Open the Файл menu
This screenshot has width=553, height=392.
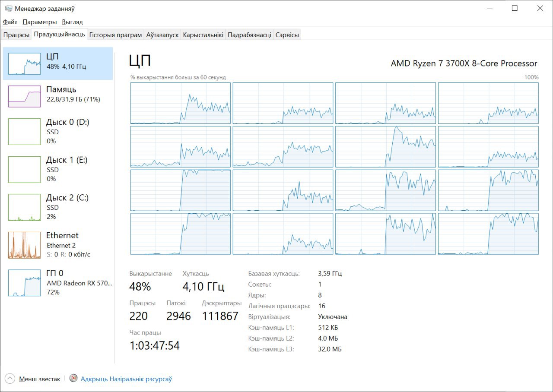pyautogui.click(x=10, y=22)
